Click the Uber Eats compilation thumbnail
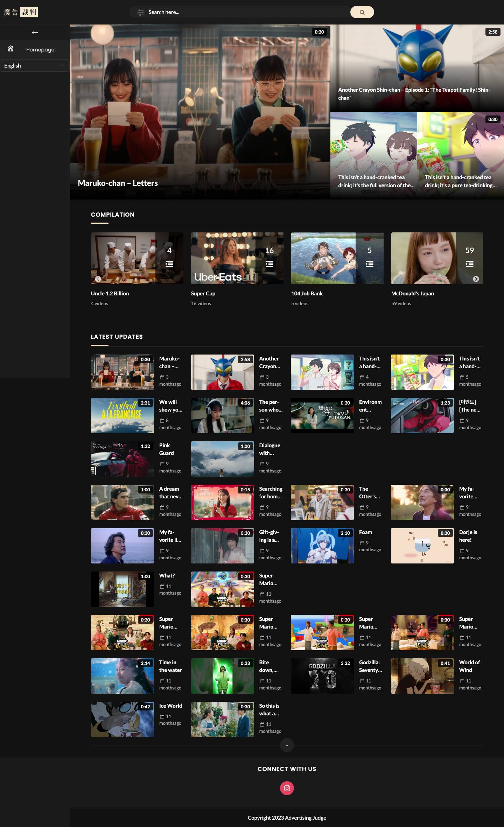504x827 pixels. point(237,258)
